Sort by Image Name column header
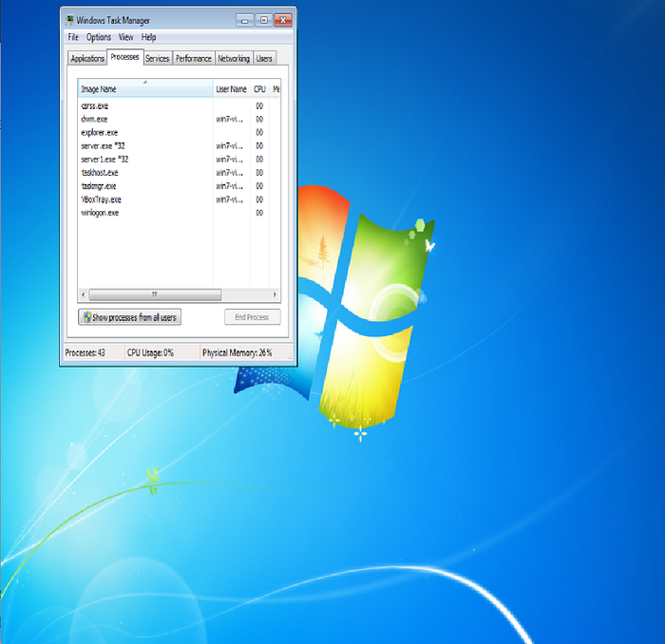The height and width of the screenshot is (644, 665). click(x=145, y=89)
